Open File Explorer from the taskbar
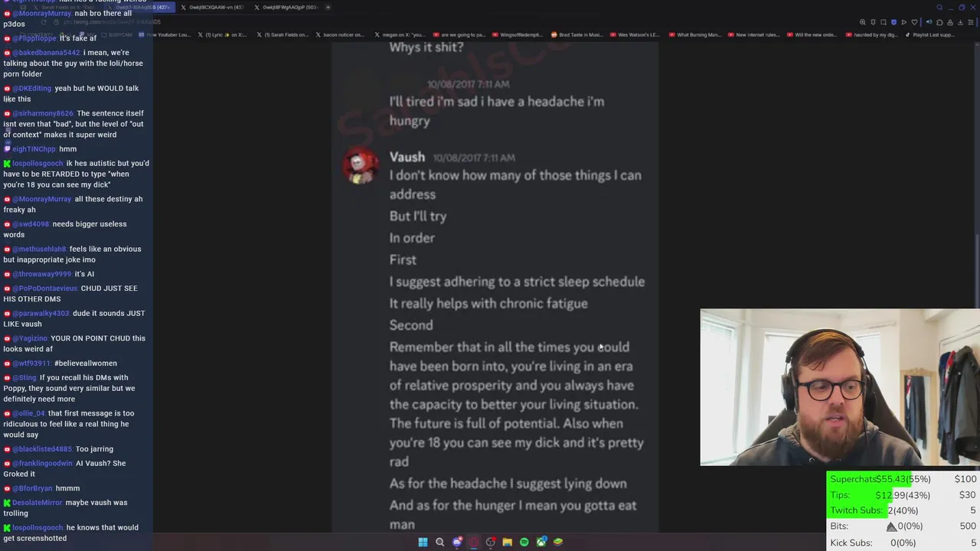The height and width of the screenshot is (551, 980). click(507, 542)
